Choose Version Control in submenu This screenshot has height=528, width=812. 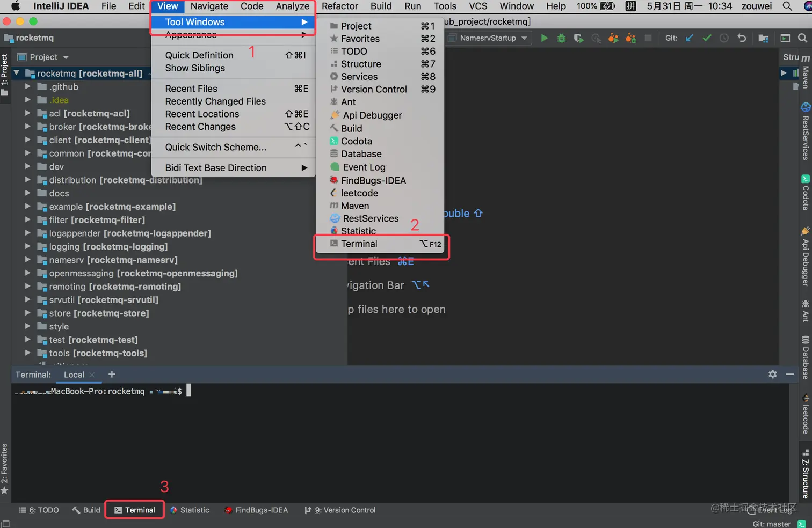pos(380,89)
